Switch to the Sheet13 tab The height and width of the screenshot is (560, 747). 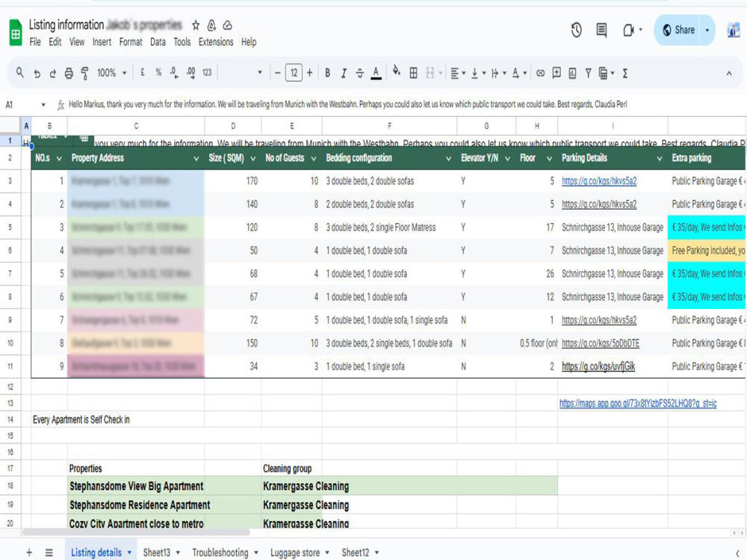click(161, 553)
